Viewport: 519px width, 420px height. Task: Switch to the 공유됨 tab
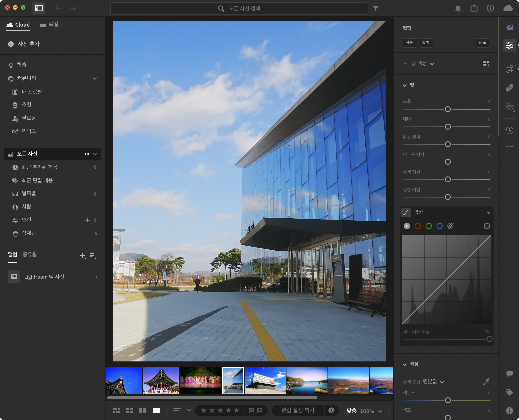point(30,254)
